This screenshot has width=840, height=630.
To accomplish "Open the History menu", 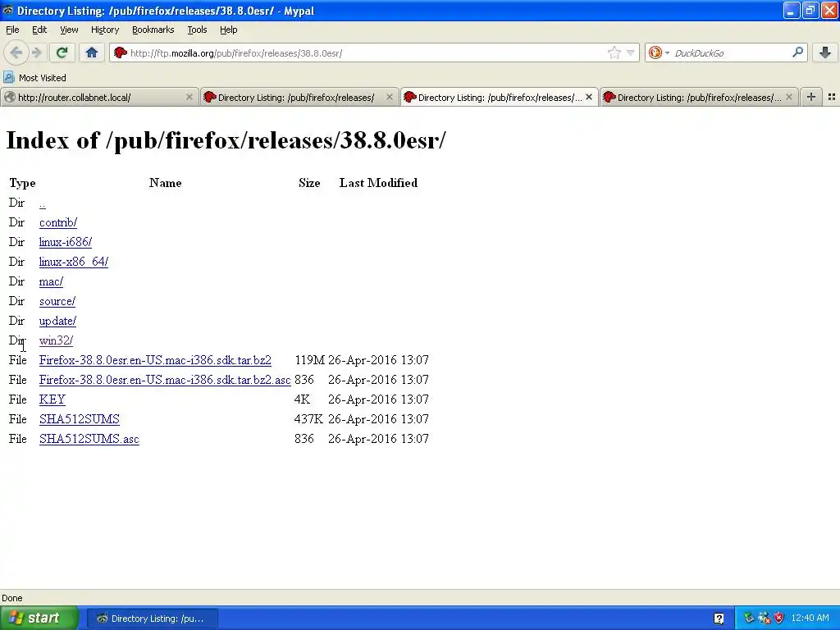I will tap(105, 30).
